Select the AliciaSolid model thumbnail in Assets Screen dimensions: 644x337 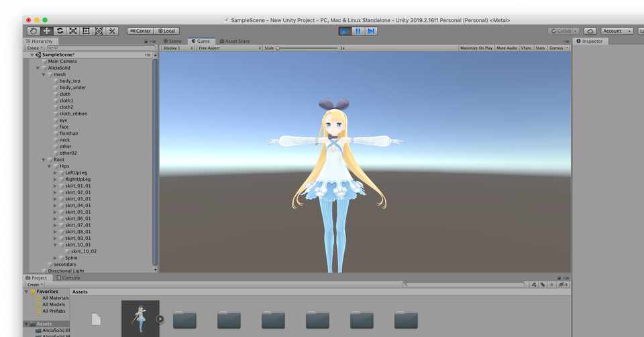pos(140,319)
